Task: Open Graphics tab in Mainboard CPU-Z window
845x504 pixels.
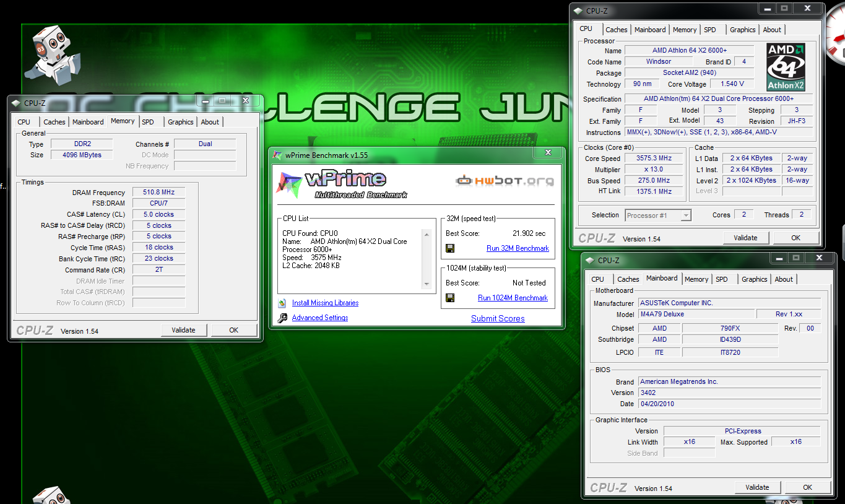Action: coord(755,279)
